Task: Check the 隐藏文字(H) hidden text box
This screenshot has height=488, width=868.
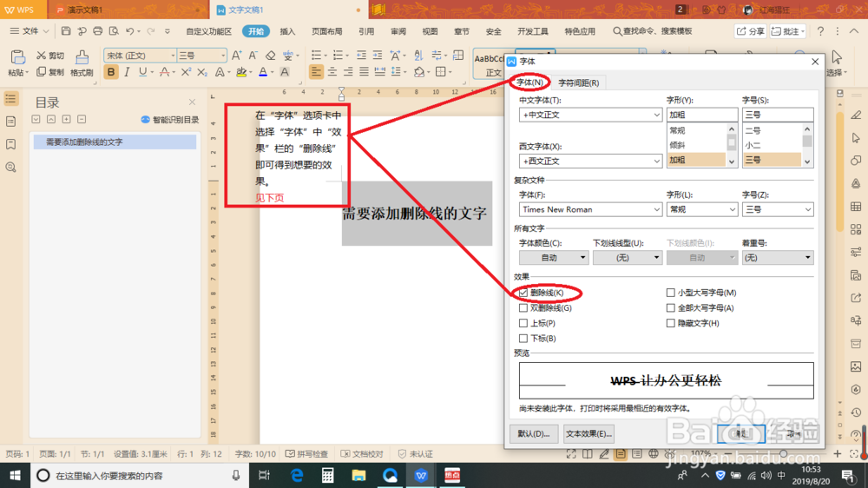Action: coord(670,323)
